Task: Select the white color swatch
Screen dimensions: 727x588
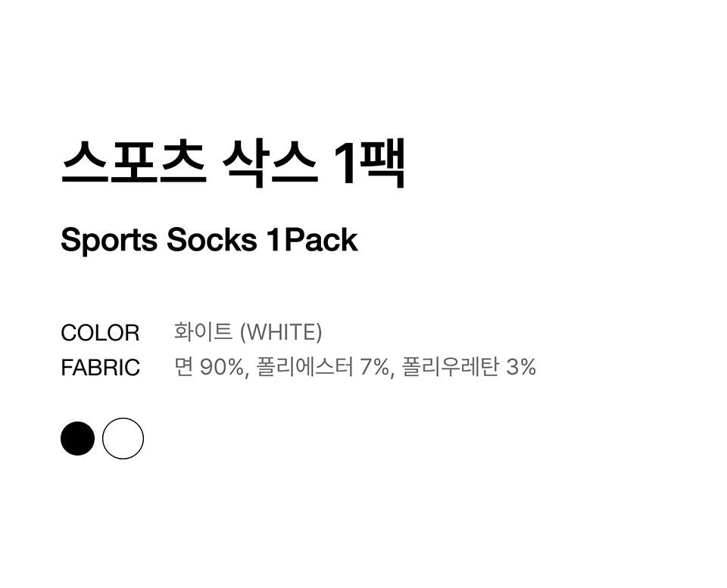Action: click(123, 439)
